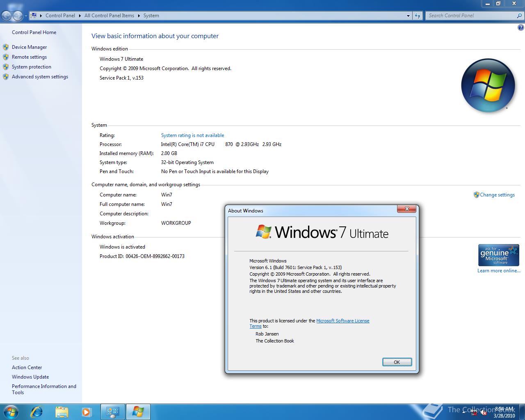Click the large Windows logo orb
Viewport: 525px width, 420px height.
coord(488,86)
